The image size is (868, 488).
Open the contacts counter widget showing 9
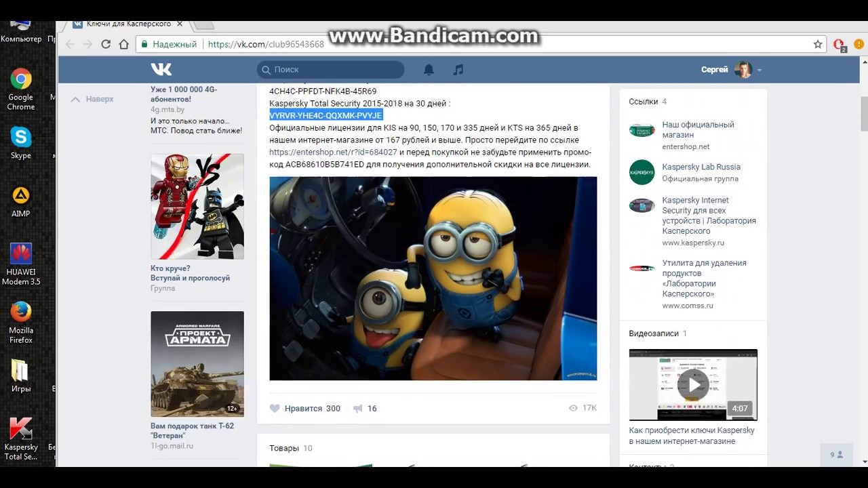[836, 455]
